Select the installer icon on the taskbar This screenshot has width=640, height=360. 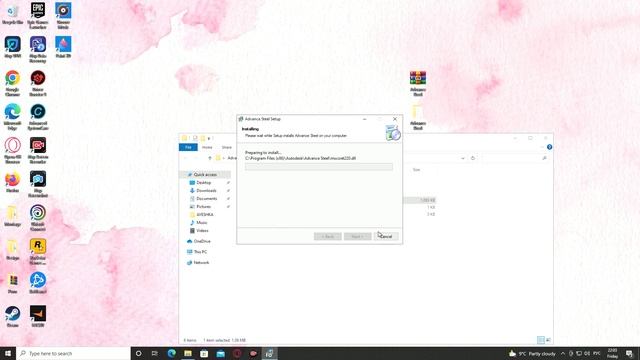point(269,353)
